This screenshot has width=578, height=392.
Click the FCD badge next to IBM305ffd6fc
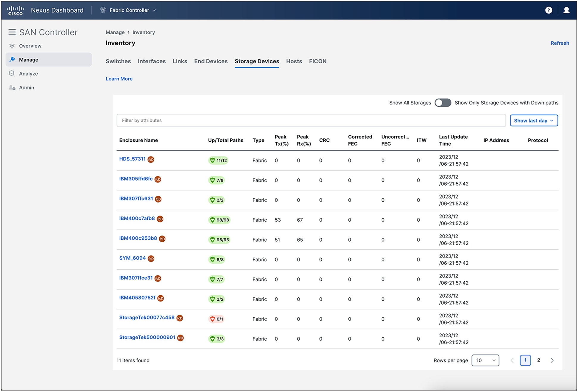[x=158, y=179]
